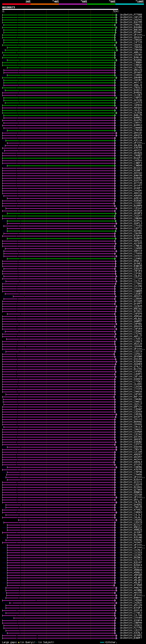This screenshot has width=146, height=644.
Task: Select hit label UniRef100_Q934H7
Action: pos(131,72)
